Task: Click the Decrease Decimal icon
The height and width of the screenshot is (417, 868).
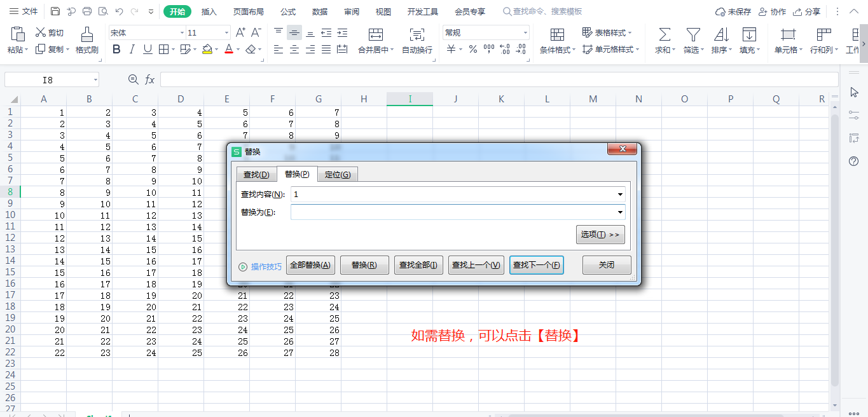Action: coord(521,49)
